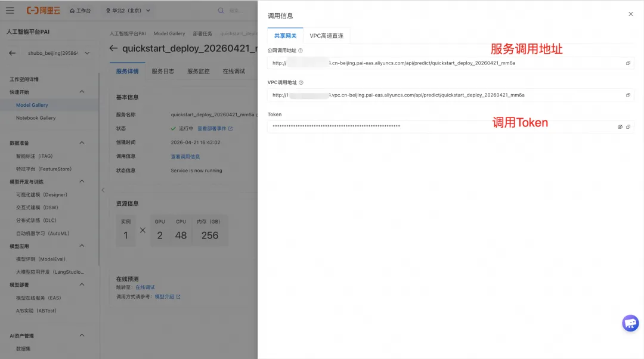Open the 查看调用信息 link
The image size is (644, 359).
pos(185,156)
